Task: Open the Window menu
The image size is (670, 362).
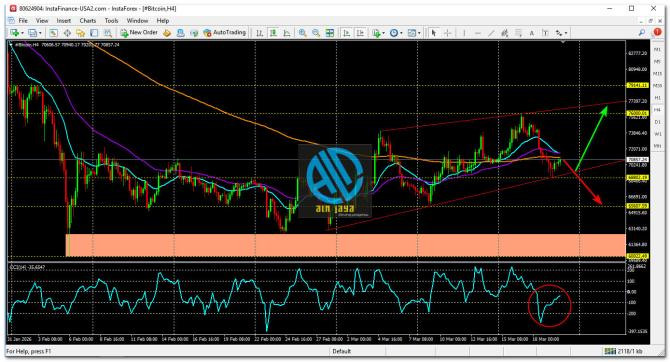Action: [x=137, y=21]
